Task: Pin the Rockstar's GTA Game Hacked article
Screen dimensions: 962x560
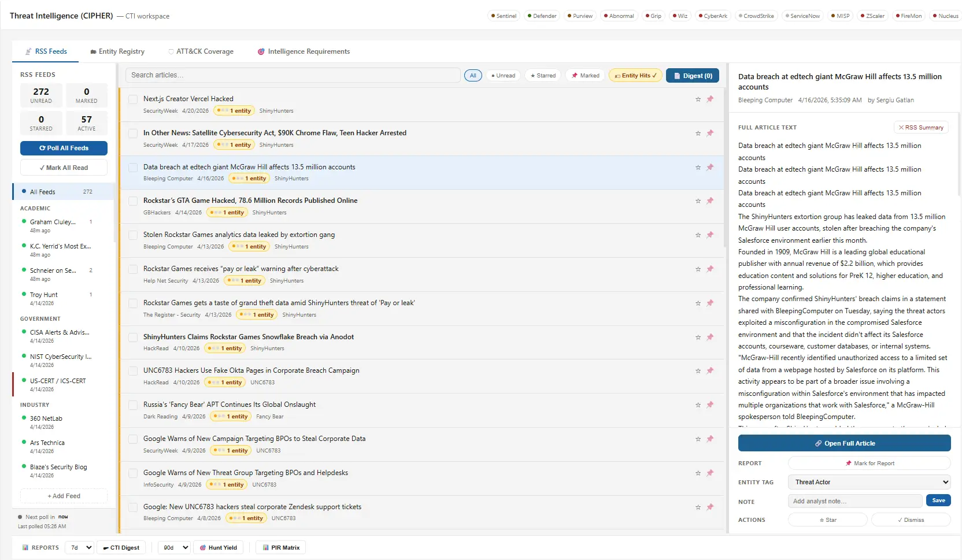Action: coord(710,201)
